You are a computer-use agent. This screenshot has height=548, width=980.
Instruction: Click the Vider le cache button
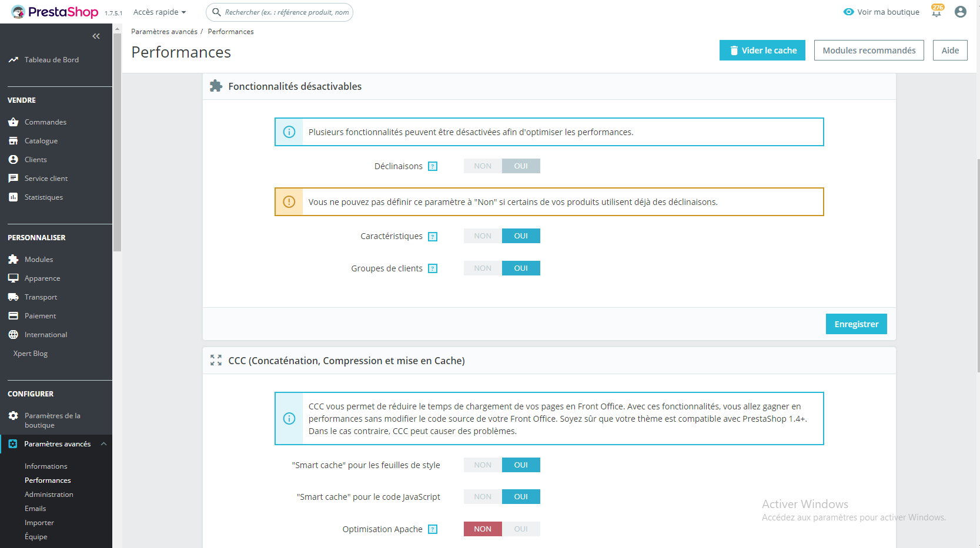762,51
